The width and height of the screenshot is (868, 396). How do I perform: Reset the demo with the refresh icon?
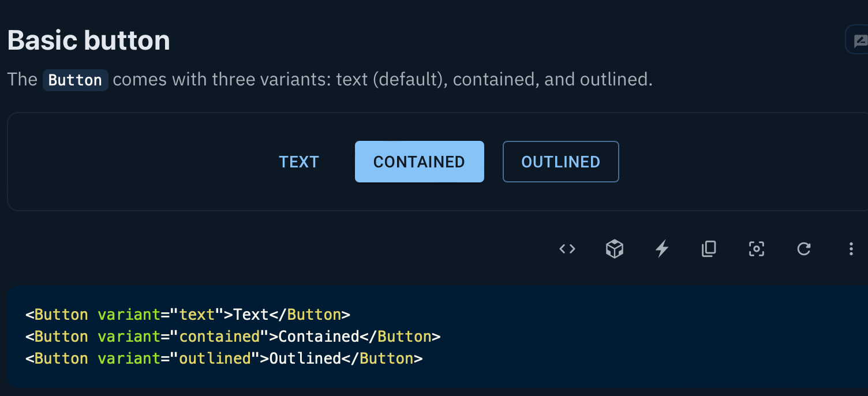click(x=804, y=249)
